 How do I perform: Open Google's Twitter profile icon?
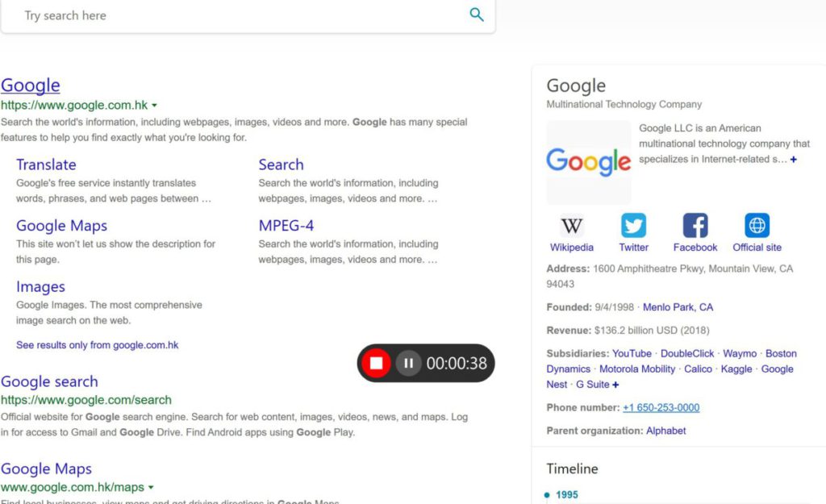pos(633,226)
